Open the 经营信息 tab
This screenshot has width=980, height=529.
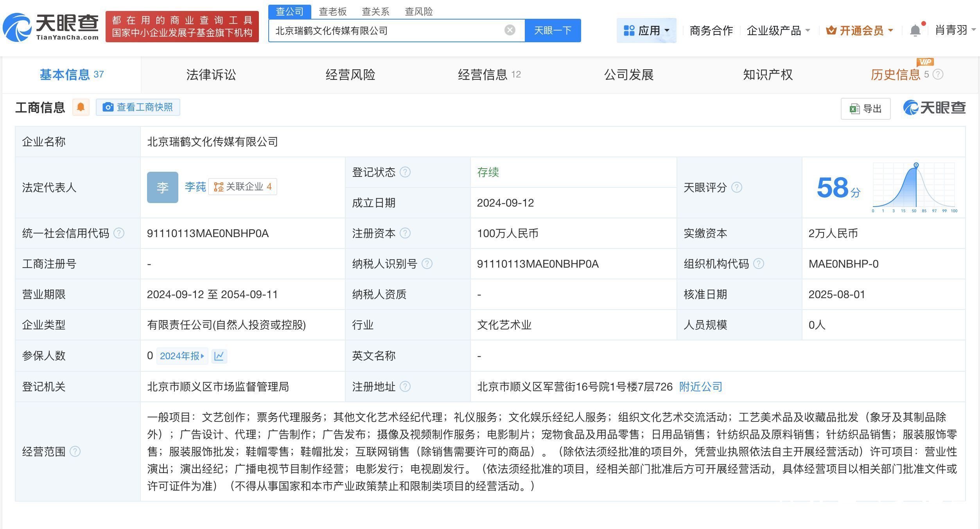point(489,74)
